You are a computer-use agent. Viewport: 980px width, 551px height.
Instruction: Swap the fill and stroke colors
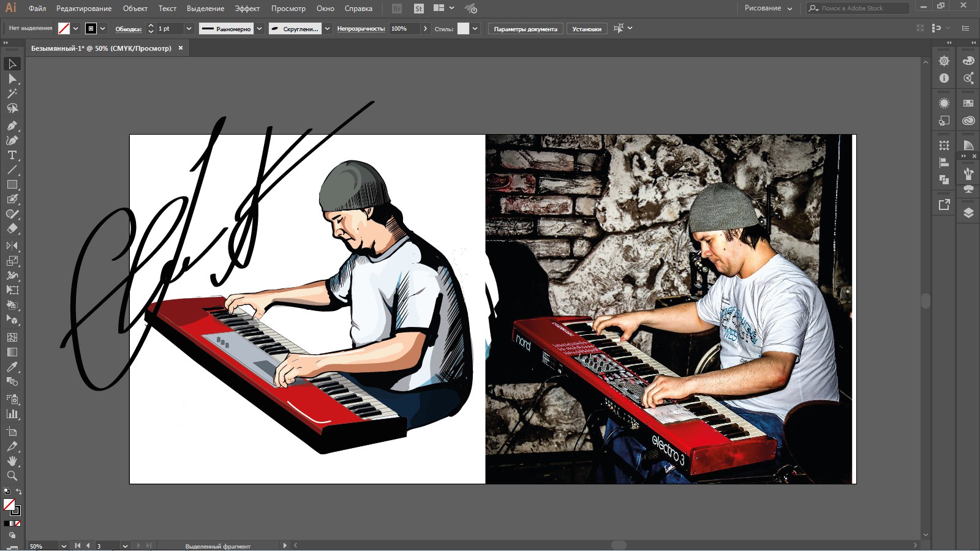[x=18, y=492]
